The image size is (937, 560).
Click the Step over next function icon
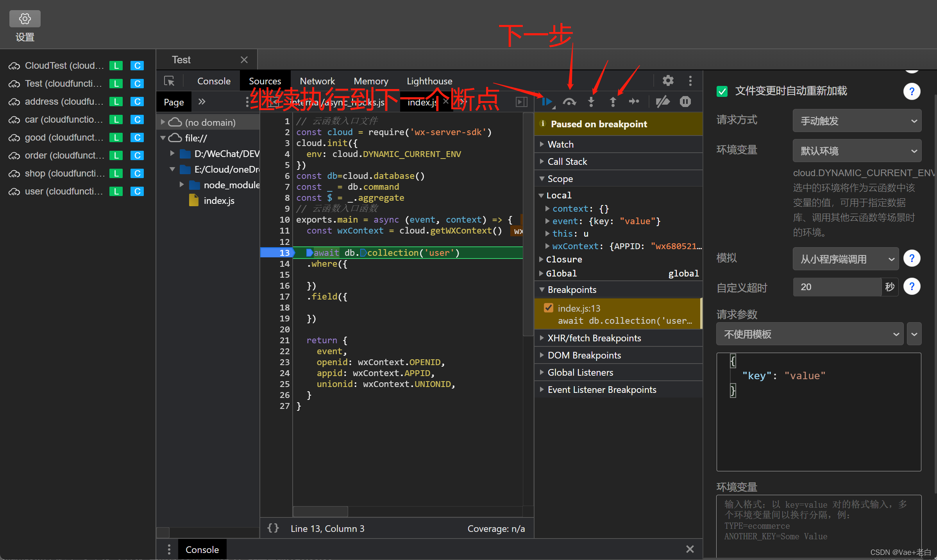[x=569, y=102]
